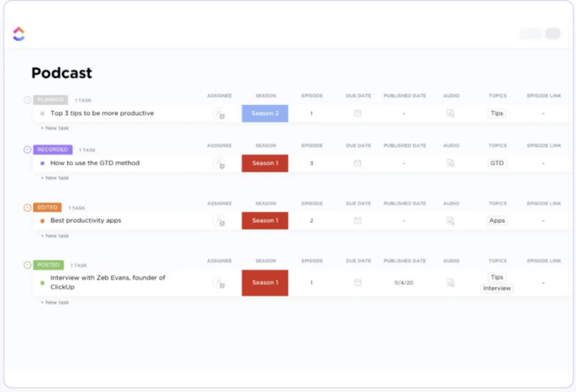
Task: Set due date for Best productivity apps
Action: 358,220
